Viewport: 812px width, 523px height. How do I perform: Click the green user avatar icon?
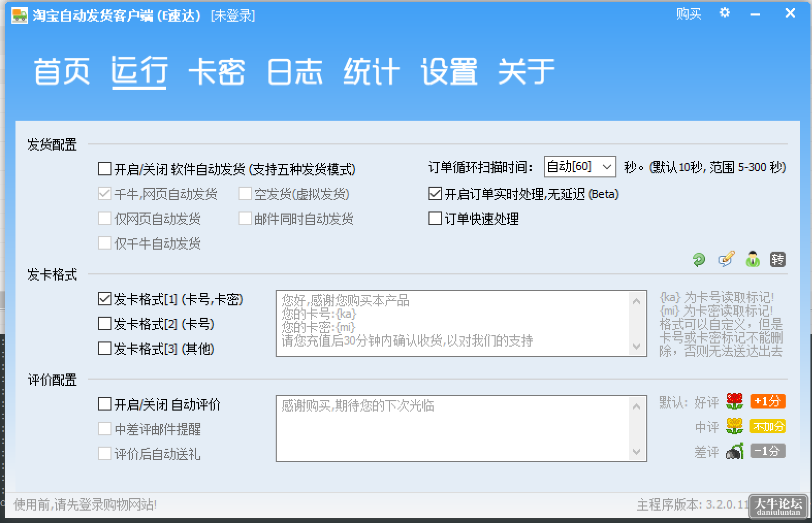[753, 259]
